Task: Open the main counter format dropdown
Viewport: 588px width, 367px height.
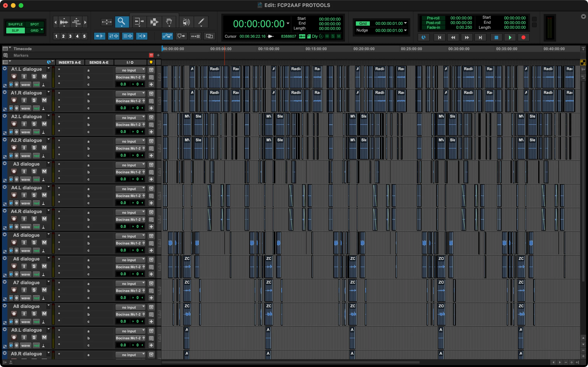Action: (x=288, y=24)
